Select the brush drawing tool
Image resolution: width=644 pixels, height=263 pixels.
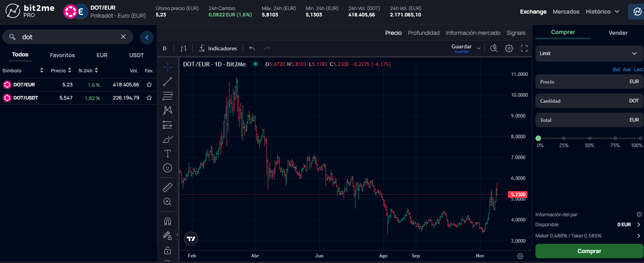pyautogui.click(x=168, y=139)
